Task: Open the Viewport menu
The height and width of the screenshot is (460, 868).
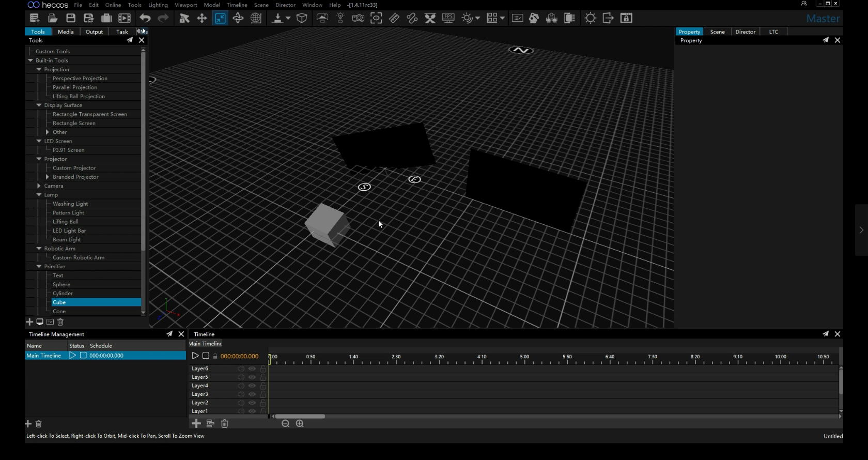Action: click(186, 5)
